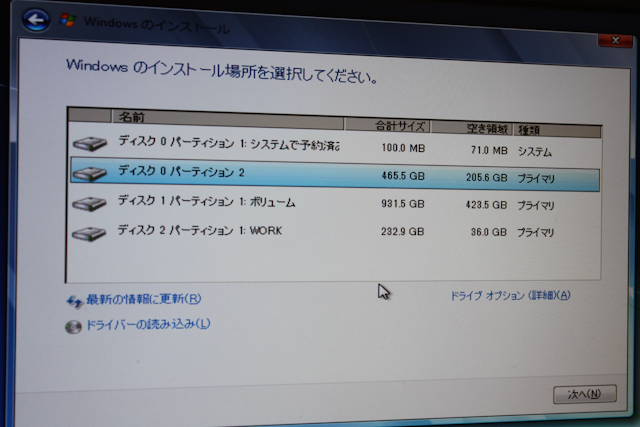Click the 423.5 GB free space value
640x427 pixels.
pos(486,205)
